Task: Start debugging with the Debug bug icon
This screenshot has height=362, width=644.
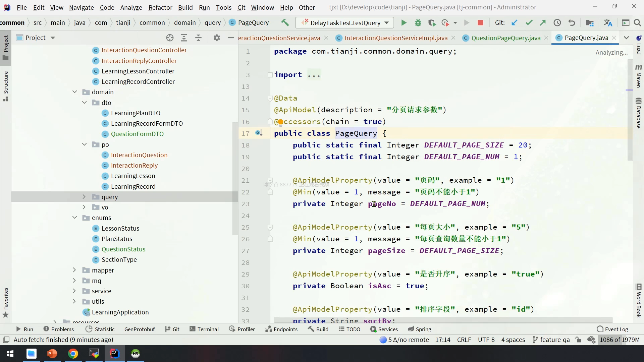Action: tap(418, 23)
